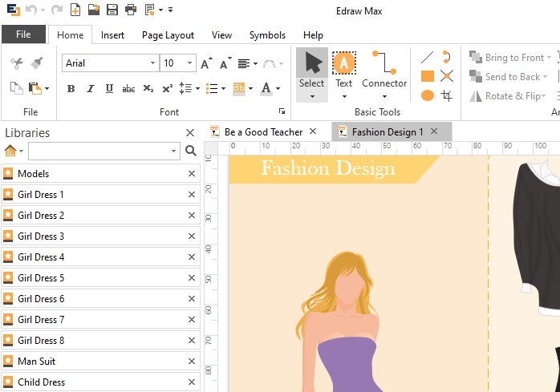Expand the Select tool dropdown arrow
Viewport: 560px width, 392px height.
(312, 96)
